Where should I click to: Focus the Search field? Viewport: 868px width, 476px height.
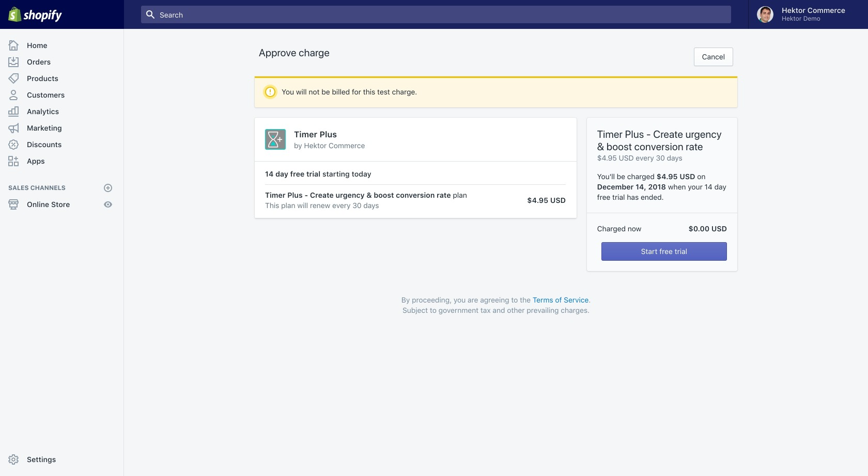point(436,14)
